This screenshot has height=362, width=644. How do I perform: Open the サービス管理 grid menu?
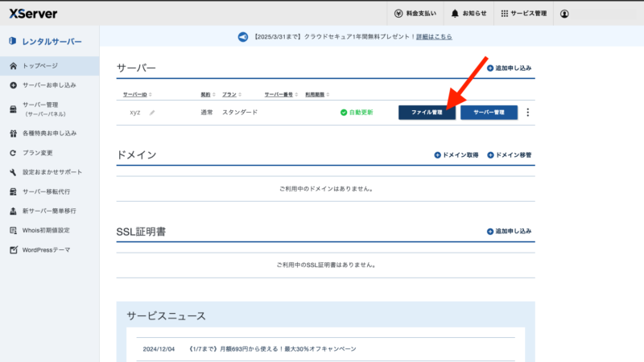point(524,14)
